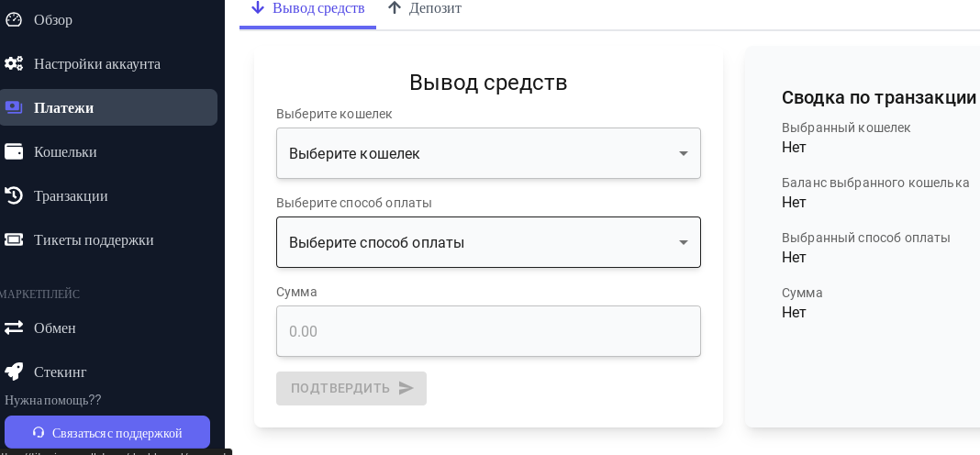Image resolution: width=980 pixels, height=455 pixels.
Task: Click the transactions history clock icon
Action: pos(14,195)
